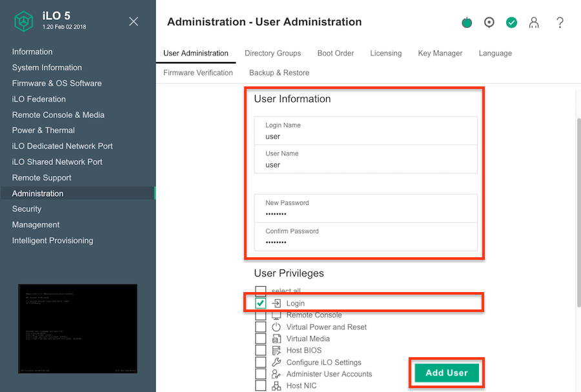This screenshot has width=581, height=392.
Task: Click the Host NIC network icon
Action: point(276,386)
